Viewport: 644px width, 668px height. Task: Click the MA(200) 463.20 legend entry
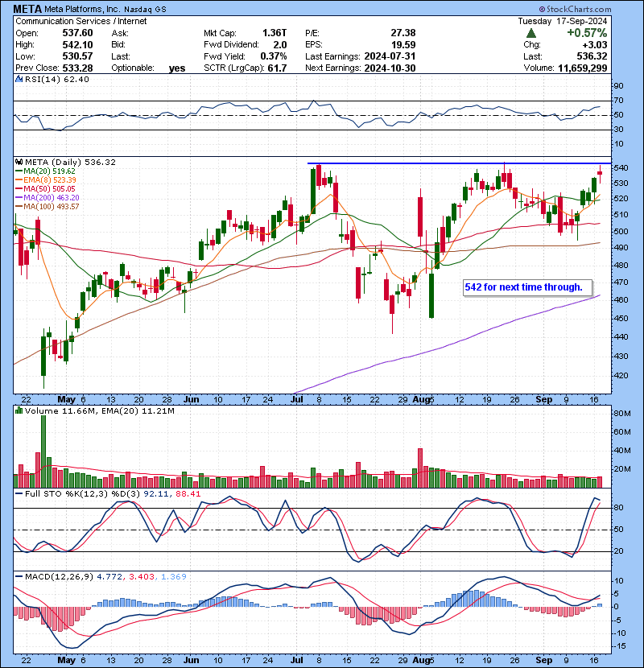[47, 198]
